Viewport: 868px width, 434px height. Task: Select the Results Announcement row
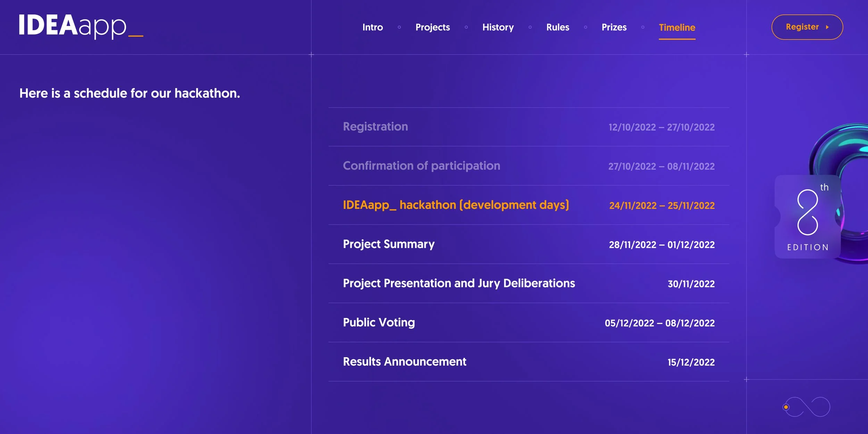click(529, 362)
